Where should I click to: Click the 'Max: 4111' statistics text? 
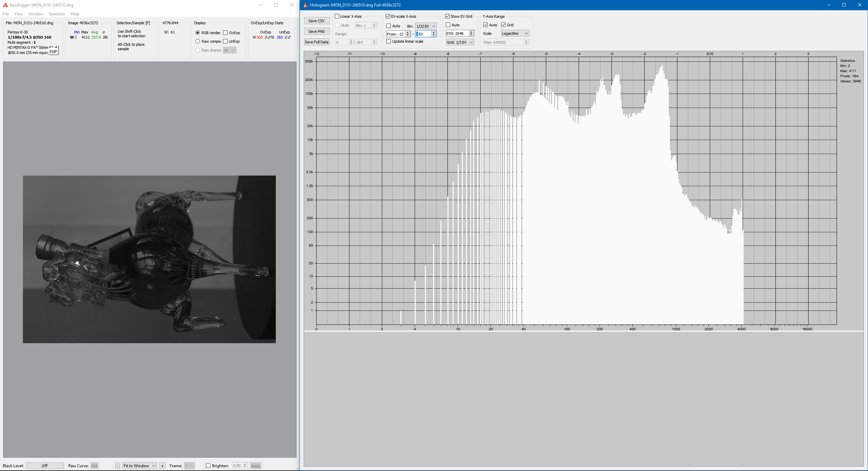click(x=848, y=71)
